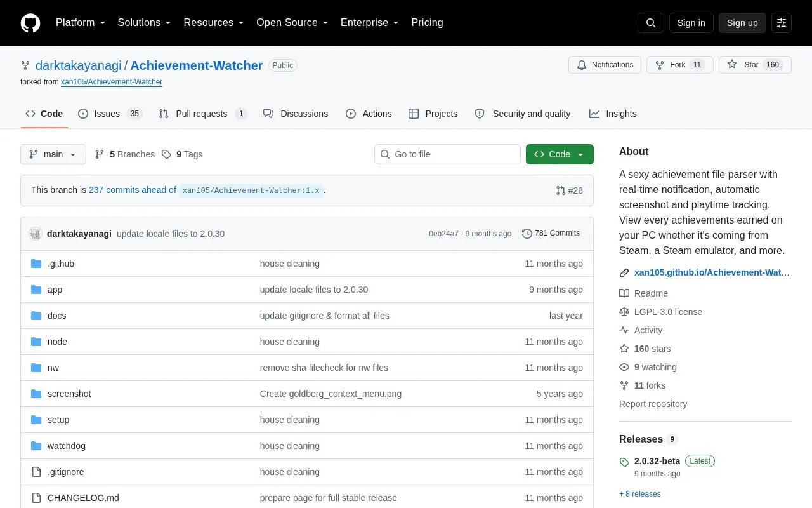
Task: Click the Go to file search field
Action: click(x=447, y=154)
